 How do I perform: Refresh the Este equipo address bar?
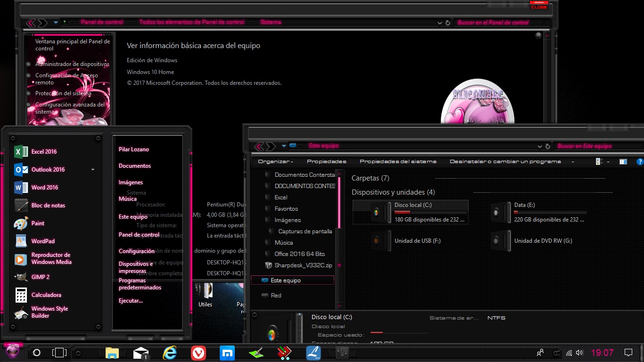point(547,146)
